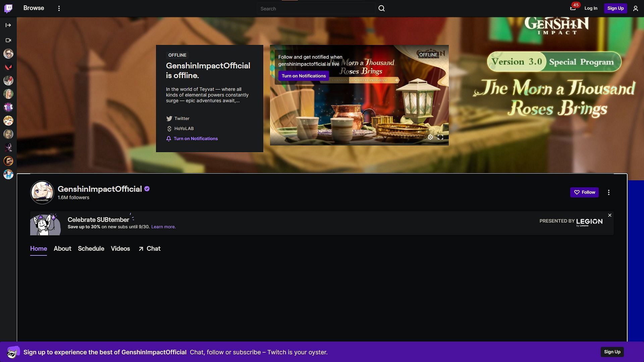Toggle the Turn on Notifications popup button

pyautogui.click(x=304, y=76)
